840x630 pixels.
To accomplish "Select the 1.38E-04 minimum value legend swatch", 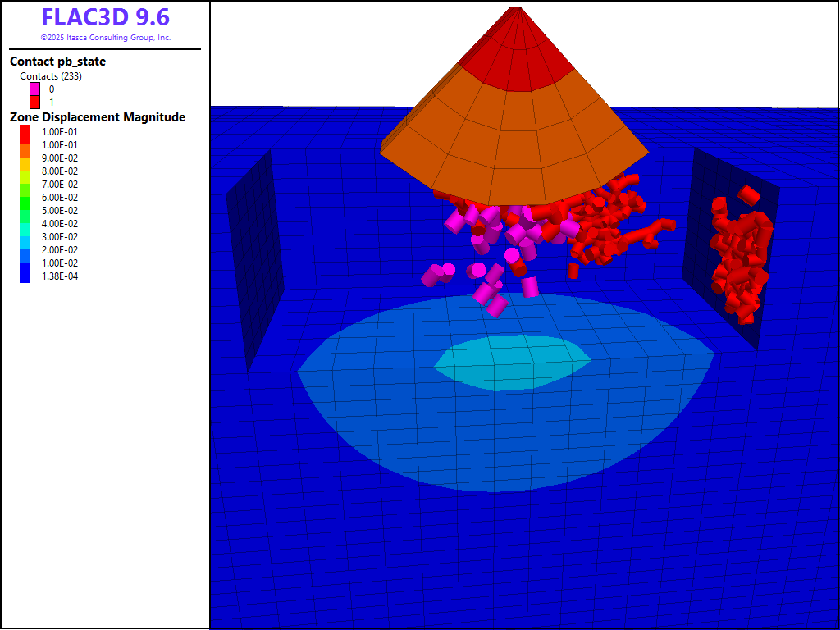I will click(x=25, y=276).
